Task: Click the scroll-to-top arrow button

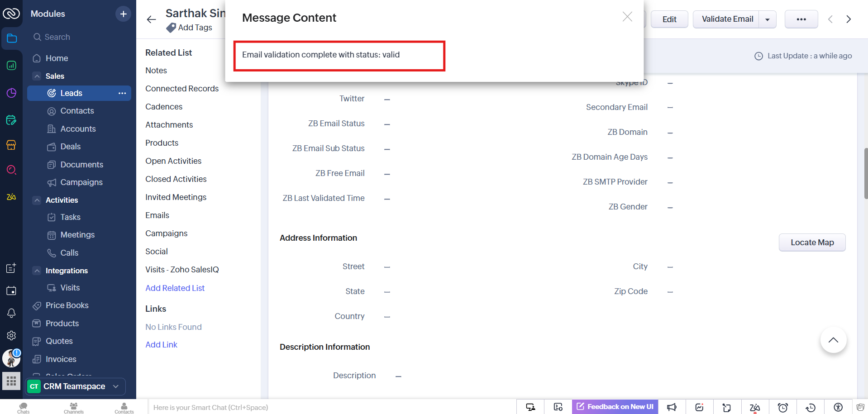Action: point(833,340)
